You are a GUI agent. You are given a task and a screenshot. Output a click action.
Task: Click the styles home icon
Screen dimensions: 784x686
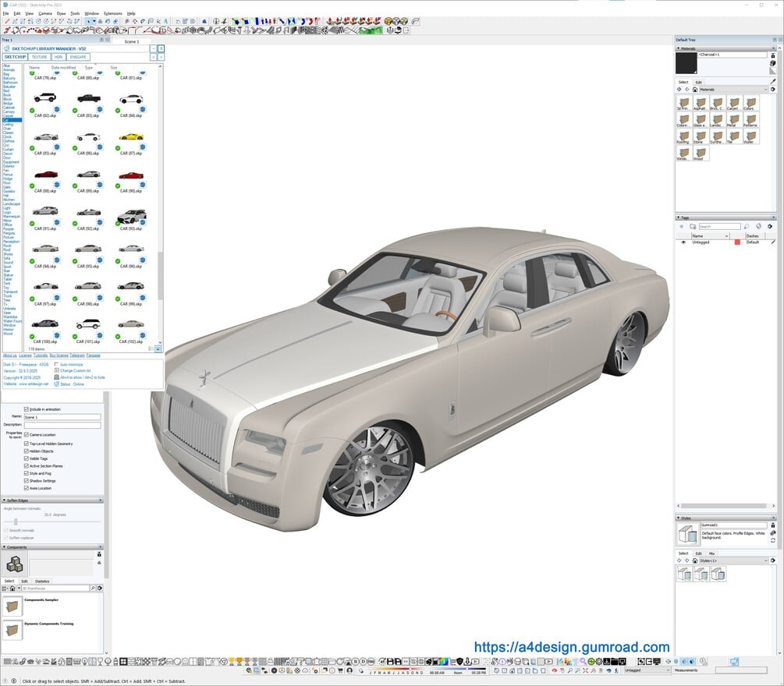click(694, 560)
